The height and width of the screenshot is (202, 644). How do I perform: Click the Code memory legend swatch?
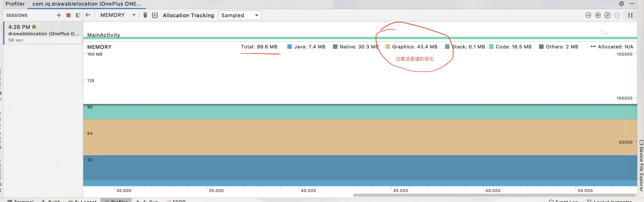tap(491, 47)
